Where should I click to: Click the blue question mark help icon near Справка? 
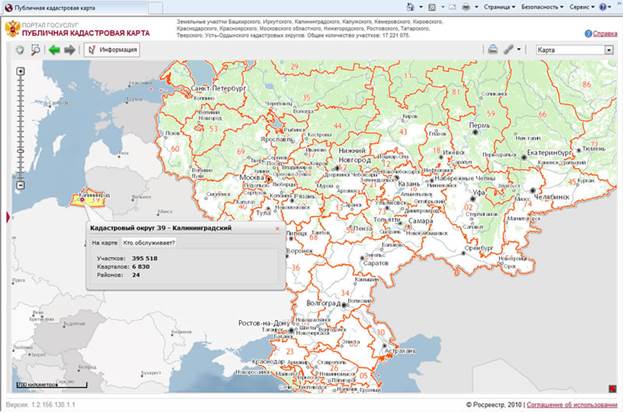[588, 34]
